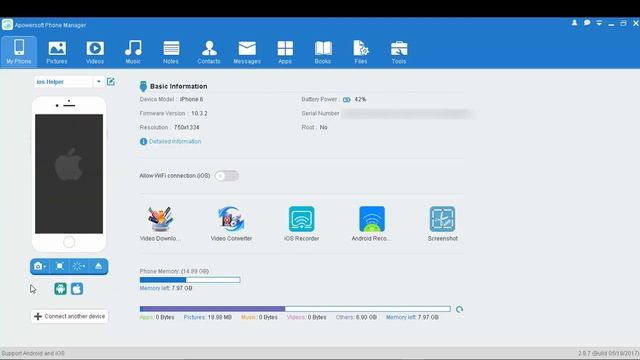
Task: Open Detailed information link
Action: coord(171,142)
